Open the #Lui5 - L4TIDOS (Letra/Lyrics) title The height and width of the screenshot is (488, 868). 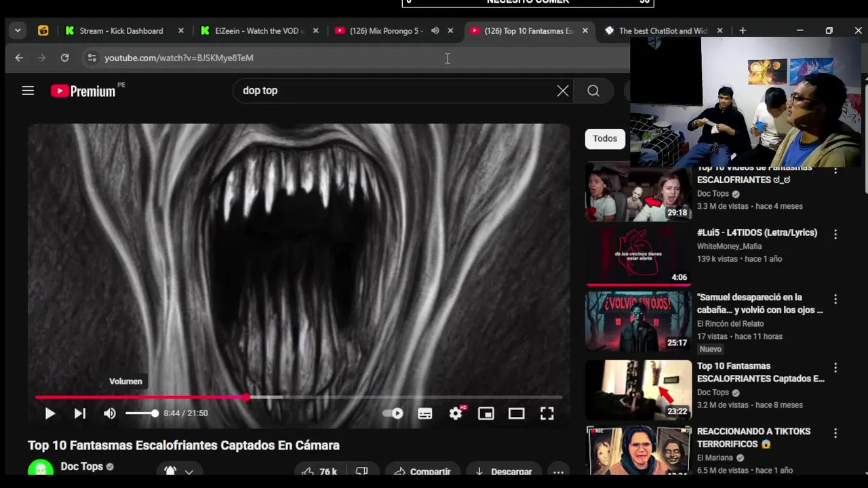[x=757, y=232]
